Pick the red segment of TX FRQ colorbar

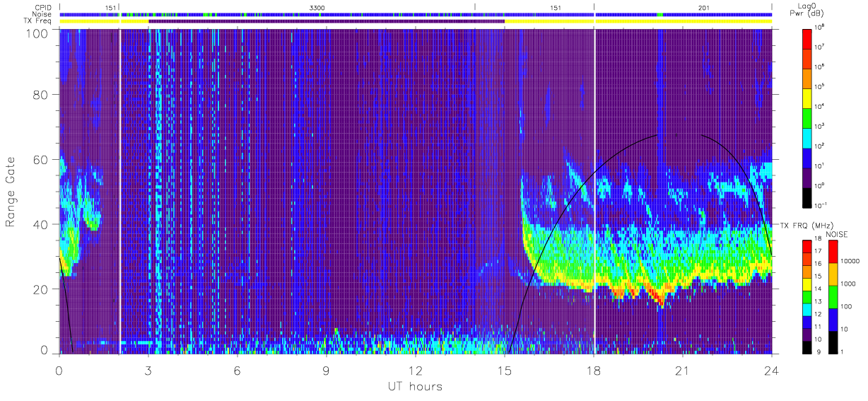pos(807,247)
